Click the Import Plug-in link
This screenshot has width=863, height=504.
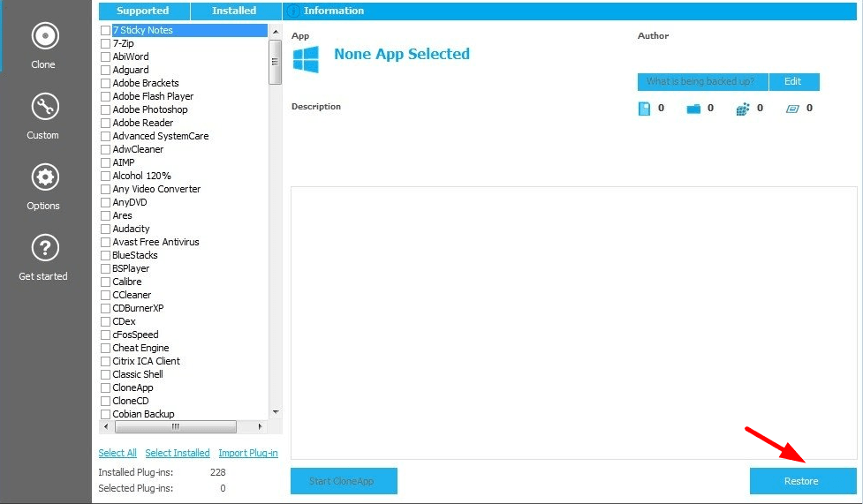pyautogui.click(x=248, y=453)
